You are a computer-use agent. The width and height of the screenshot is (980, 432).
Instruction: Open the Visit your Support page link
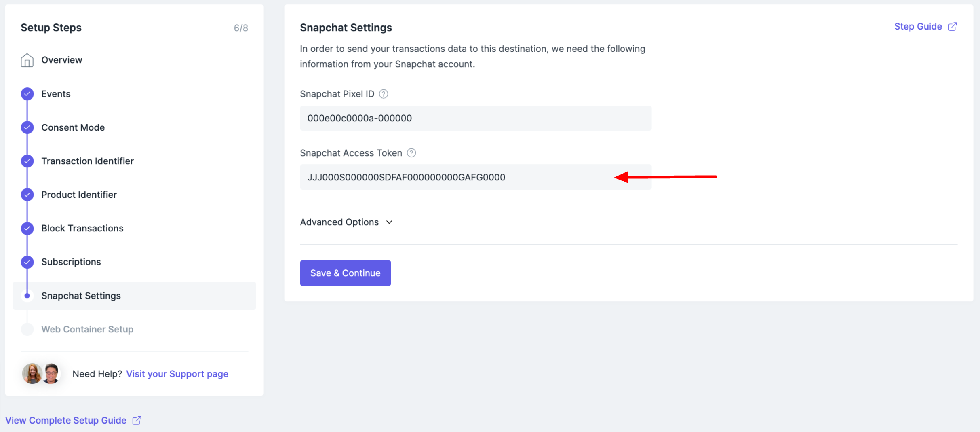tap(177, 374)
